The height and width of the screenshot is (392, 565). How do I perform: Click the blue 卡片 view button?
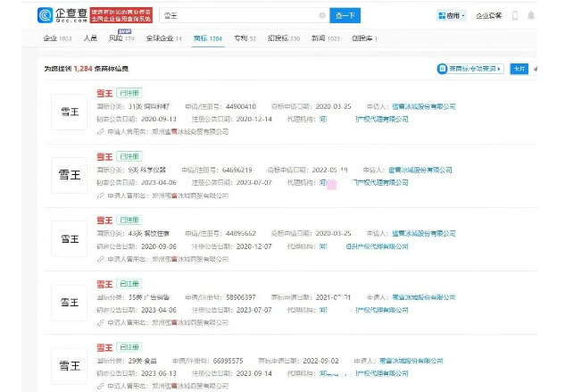[x=519, y=68]
